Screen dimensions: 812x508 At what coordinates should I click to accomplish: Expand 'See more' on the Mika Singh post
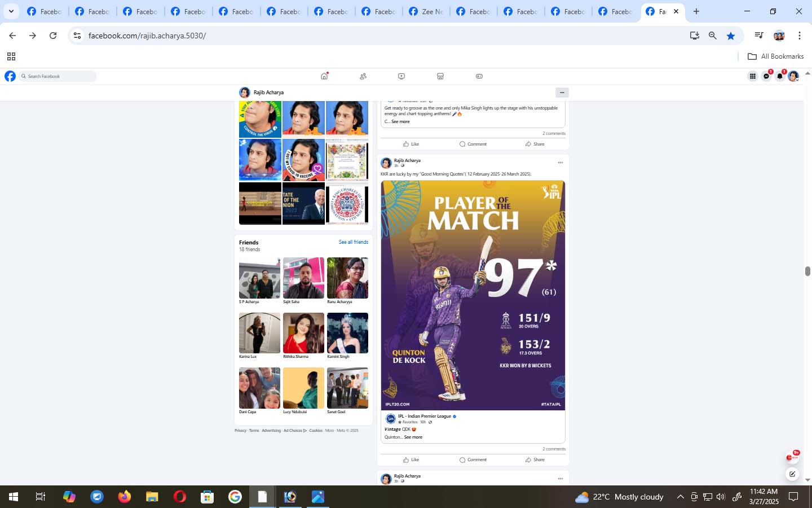tap(400, 121)
